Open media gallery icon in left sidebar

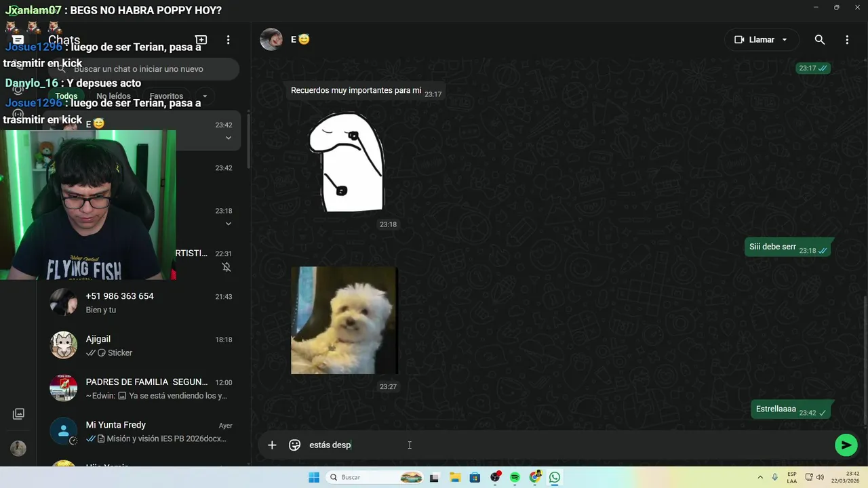tap(18, 413)
